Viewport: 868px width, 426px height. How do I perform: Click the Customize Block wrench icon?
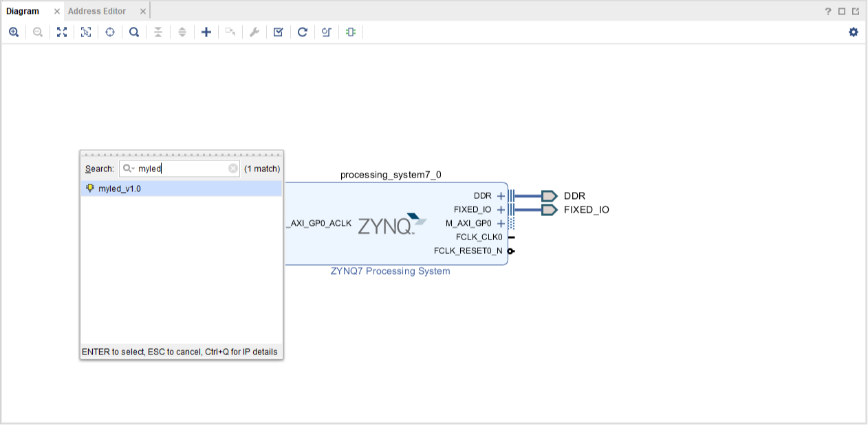[x=254, y=32]
